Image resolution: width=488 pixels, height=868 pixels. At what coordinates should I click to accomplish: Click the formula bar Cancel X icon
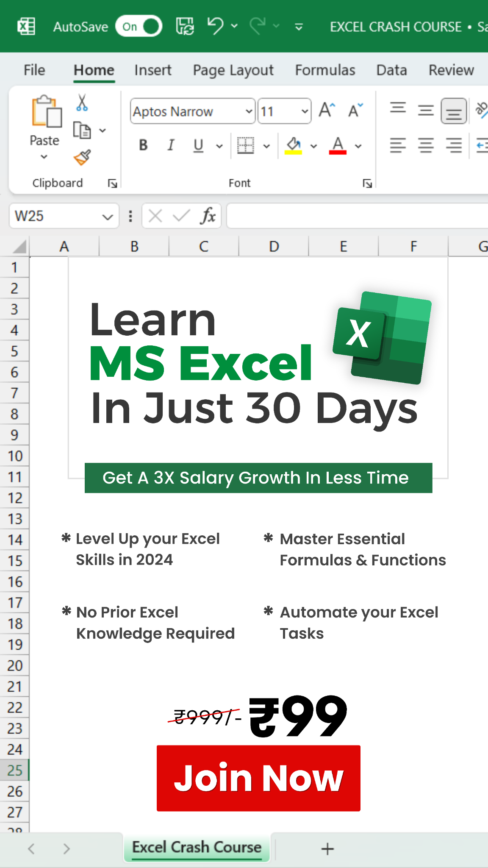[155, 216]
